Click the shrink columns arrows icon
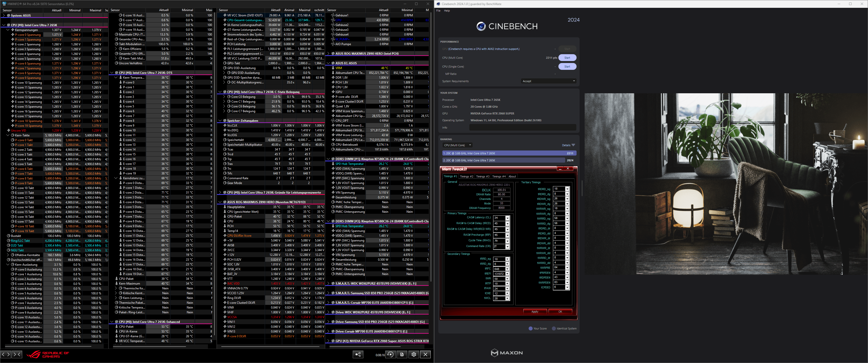 click(17, 354)
